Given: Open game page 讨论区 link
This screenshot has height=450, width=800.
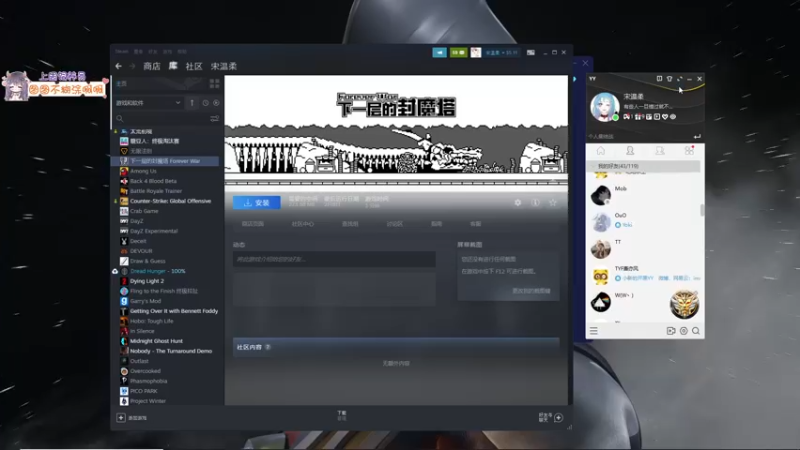Looking at the screenshot, I should pos(394,224).
